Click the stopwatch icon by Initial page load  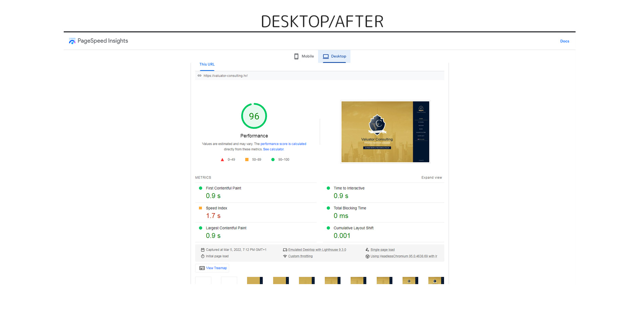tap(203, 256)
